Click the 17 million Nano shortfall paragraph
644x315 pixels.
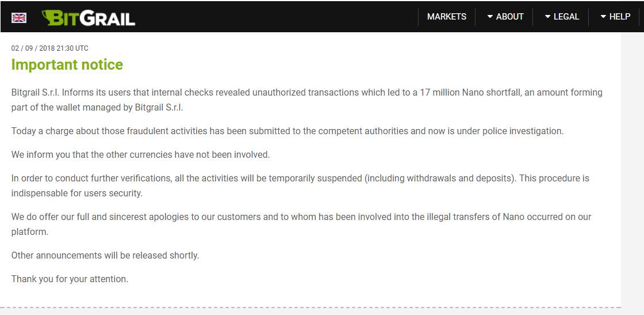[x=307, y=100]
